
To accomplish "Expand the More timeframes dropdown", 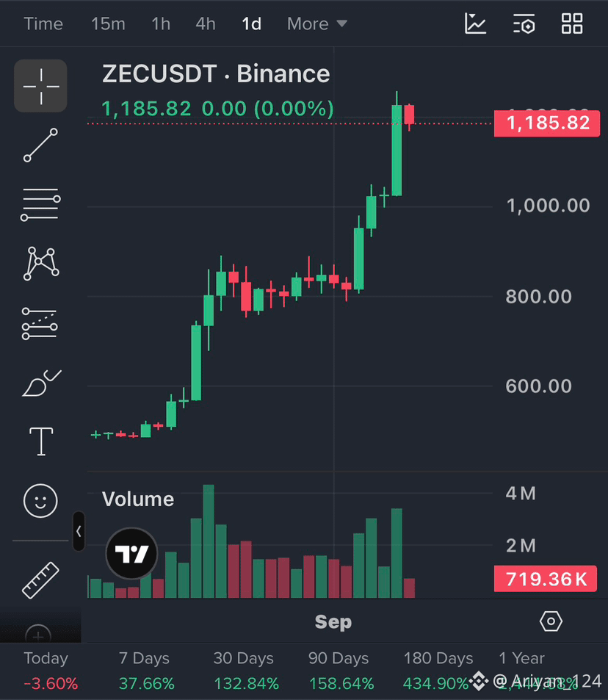I will pos(317,24).
